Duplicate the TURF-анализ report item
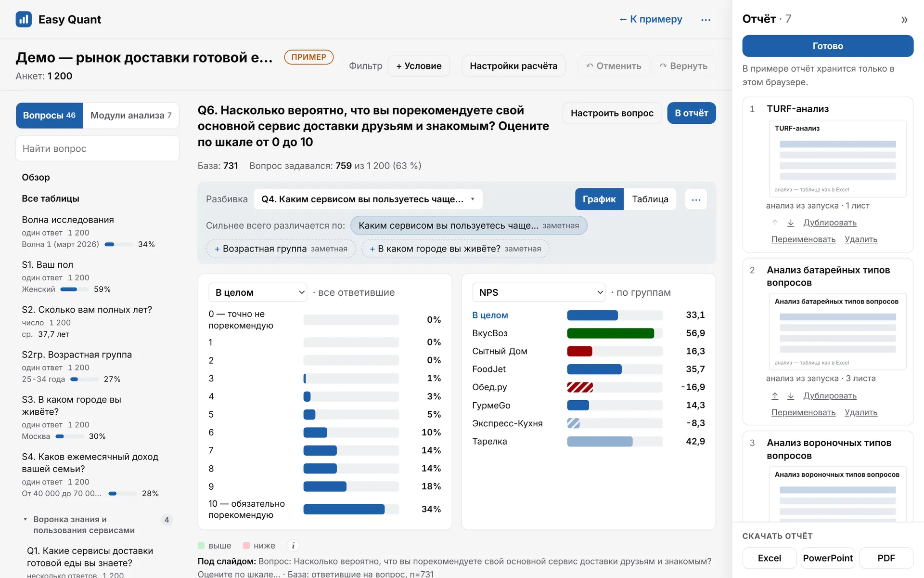 (830, 223)
